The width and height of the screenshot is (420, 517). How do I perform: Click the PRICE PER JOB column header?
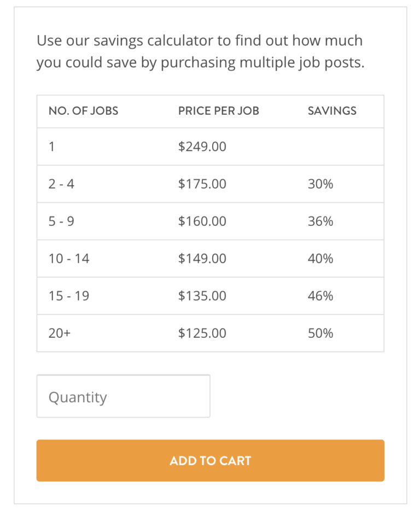tap(218, 111)
